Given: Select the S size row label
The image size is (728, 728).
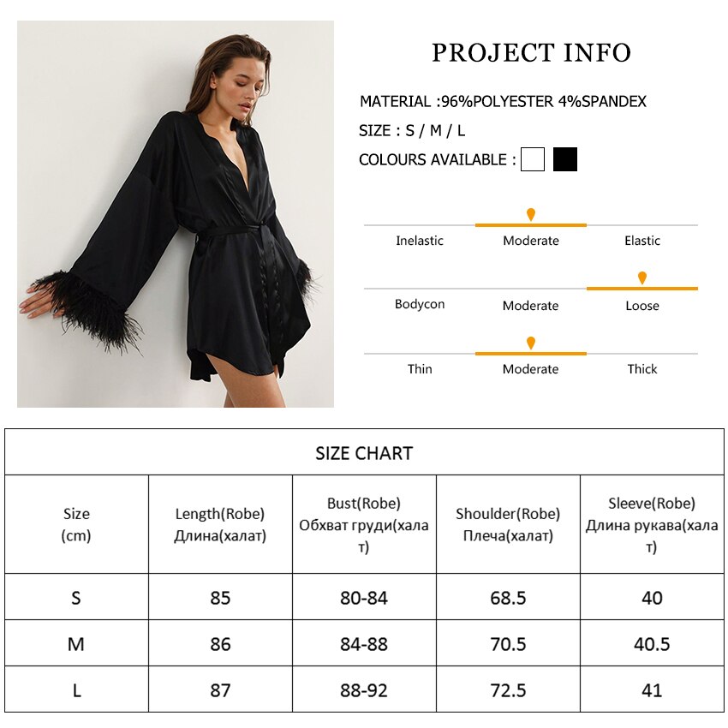Looking at the screenshot, I should tap(76, 598).
